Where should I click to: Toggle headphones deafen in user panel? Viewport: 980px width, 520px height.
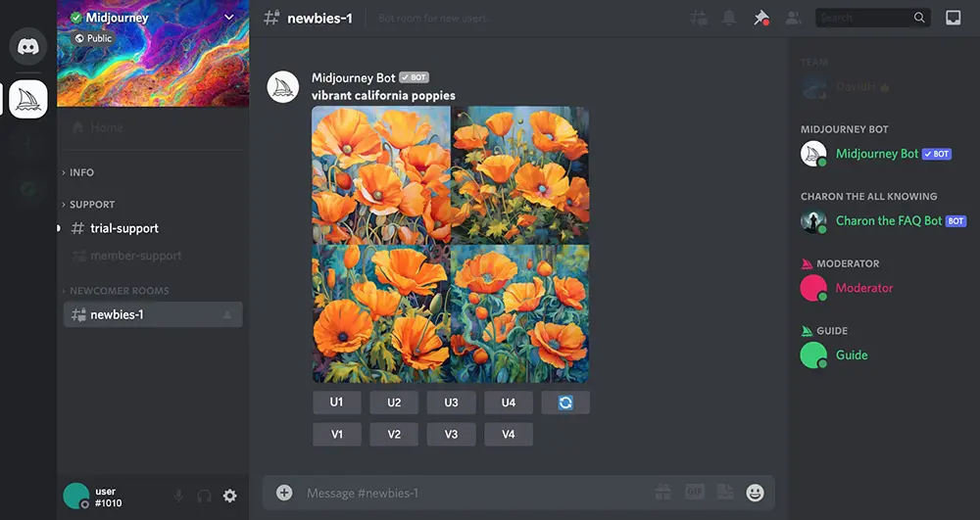click(204, 496)
